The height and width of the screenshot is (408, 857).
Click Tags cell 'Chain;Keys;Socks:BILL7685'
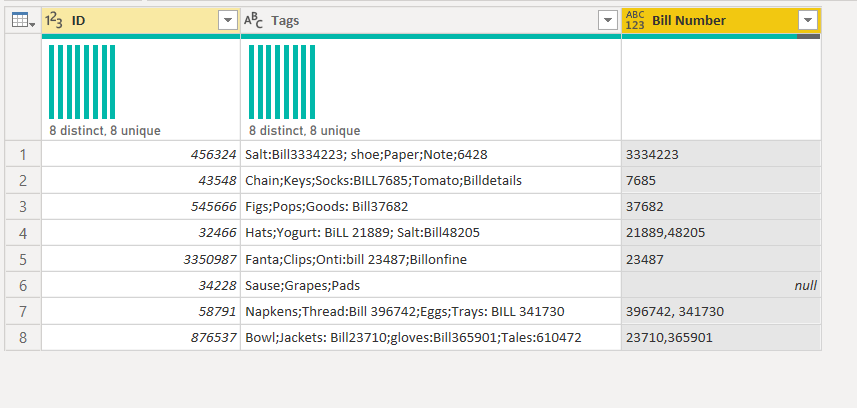[431, 180]
